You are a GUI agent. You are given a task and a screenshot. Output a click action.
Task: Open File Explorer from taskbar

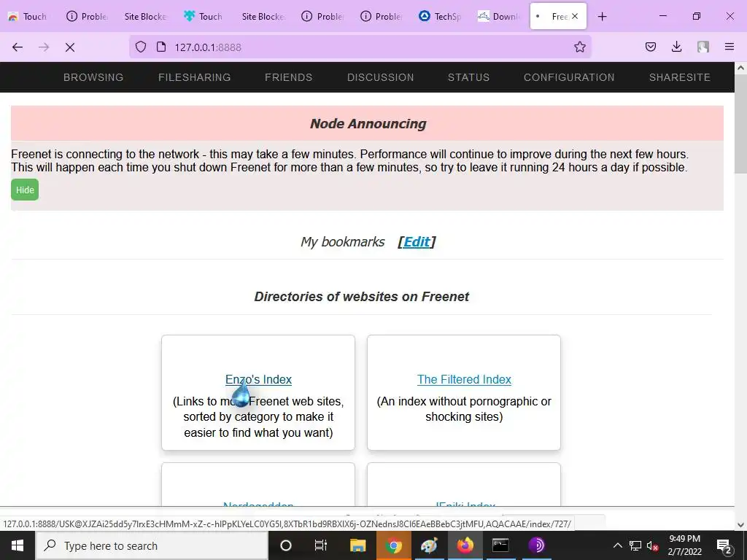(357, 545)
